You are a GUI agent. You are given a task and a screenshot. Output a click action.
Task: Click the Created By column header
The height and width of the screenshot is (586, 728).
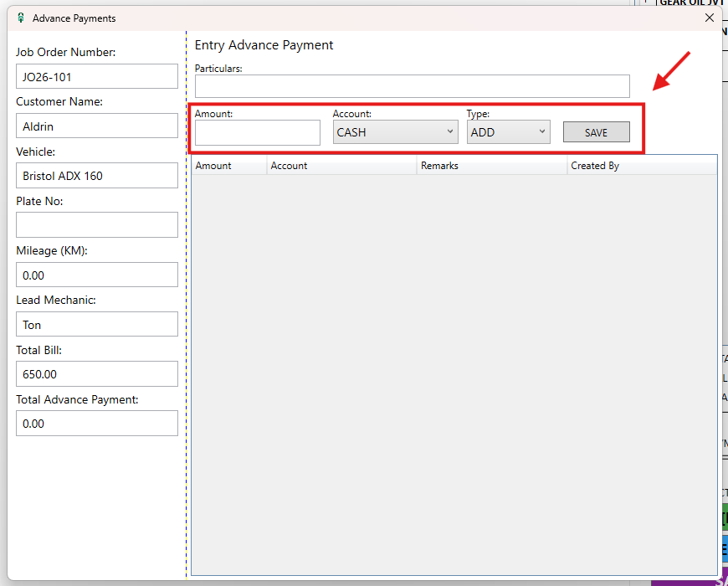tap(641, 166)
